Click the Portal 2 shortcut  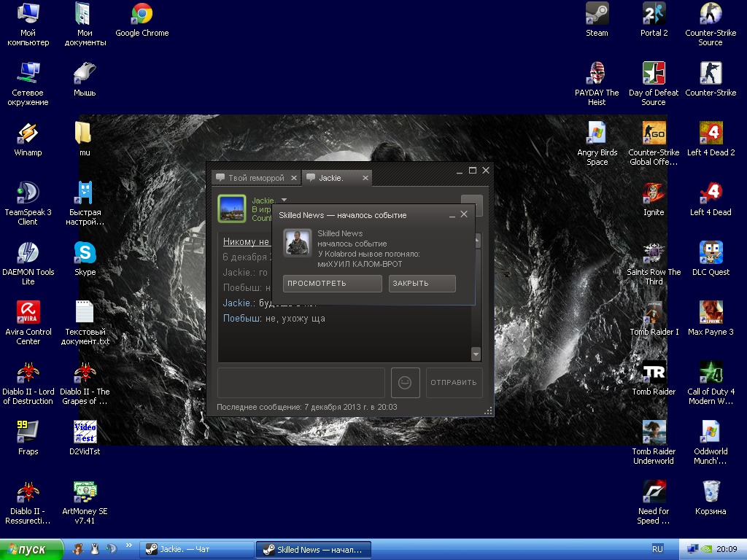tap(654, 15)
